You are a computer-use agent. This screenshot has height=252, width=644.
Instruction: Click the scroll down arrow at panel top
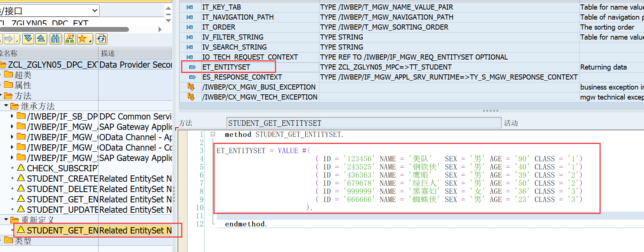pyautogui.click(x=168, y=20)
